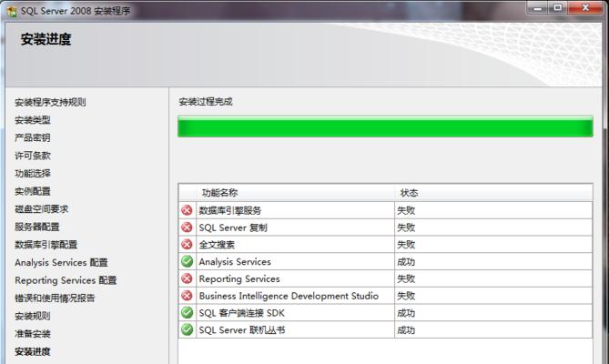This screenshot has width=609, height=364.
Task: Select the bold 安装进度 step in sidebar
Action: click(x=33, y=351)
